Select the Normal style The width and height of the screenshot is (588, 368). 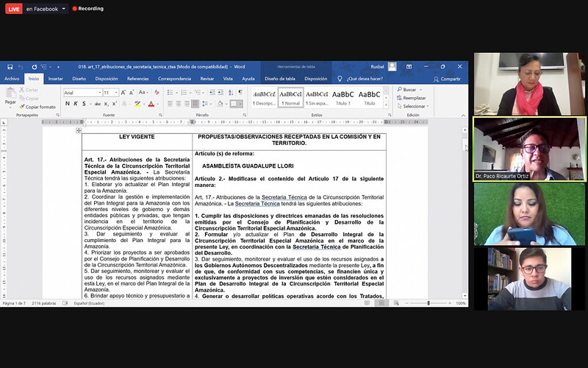[x=290, y=98]
